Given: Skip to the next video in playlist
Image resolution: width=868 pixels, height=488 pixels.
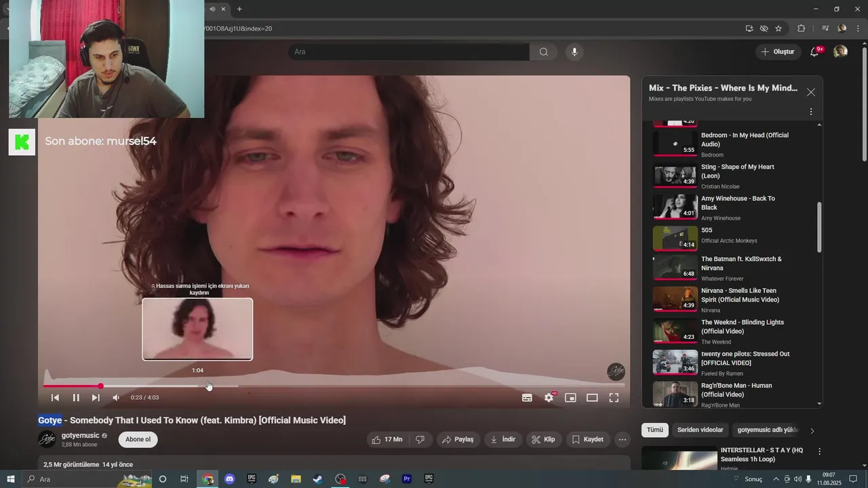Looking at the screenshot, I should point(96,398).
